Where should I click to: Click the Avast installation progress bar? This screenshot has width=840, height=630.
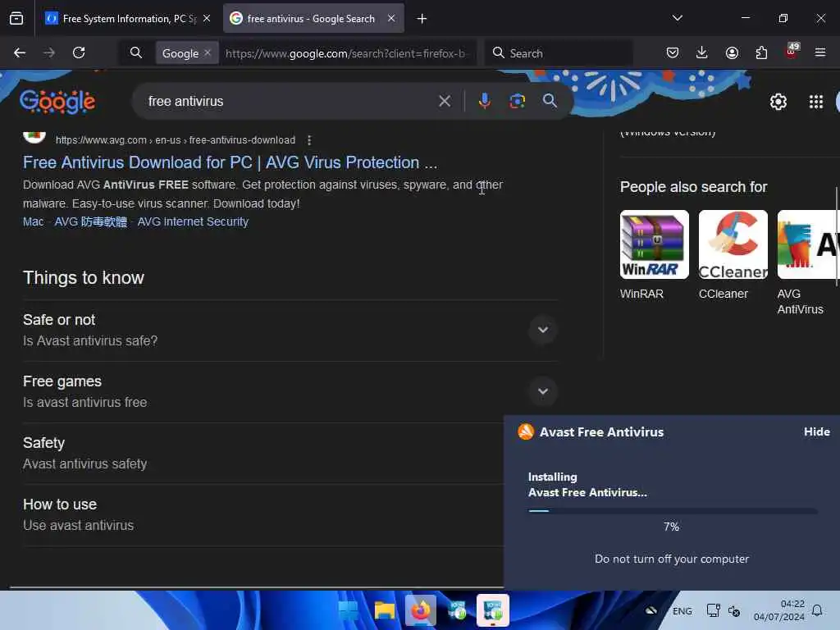pyautogui.click(x=673, y=511)
